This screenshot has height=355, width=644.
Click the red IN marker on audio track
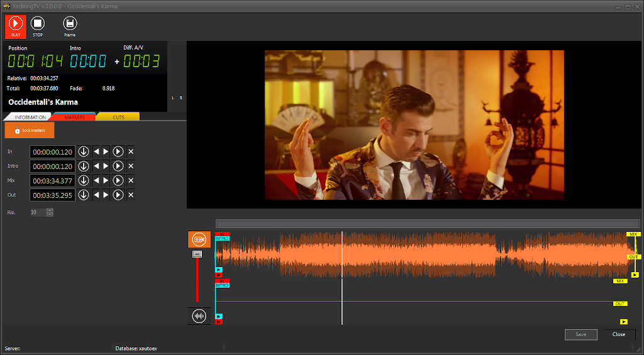(222, 281)
